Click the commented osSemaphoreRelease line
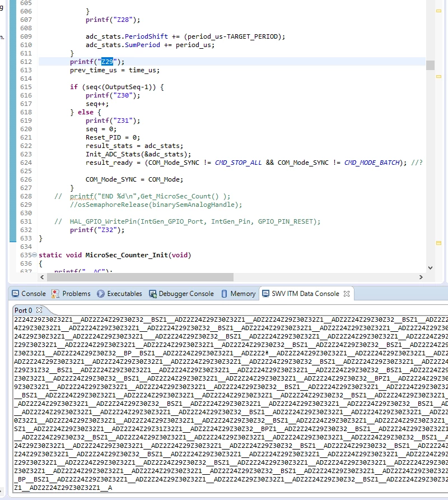448x500 pixels. coord(156,205)
